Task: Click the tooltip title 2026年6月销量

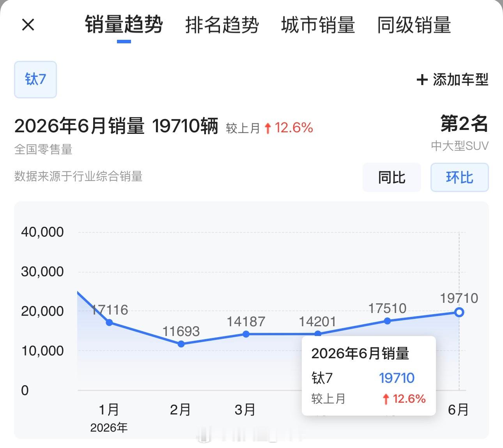Action: 360,354
